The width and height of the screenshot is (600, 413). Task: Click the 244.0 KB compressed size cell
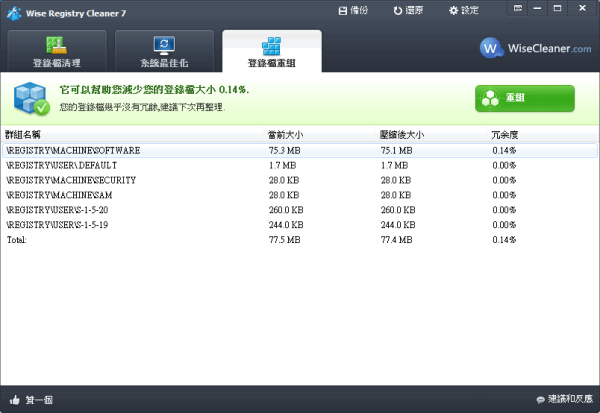coord(398,225)
